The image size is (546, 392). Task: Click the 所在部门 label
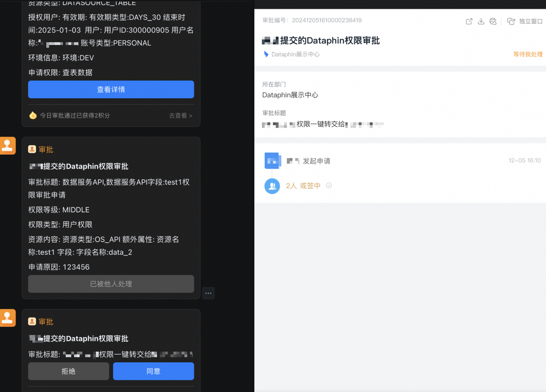tap(274, 84)
